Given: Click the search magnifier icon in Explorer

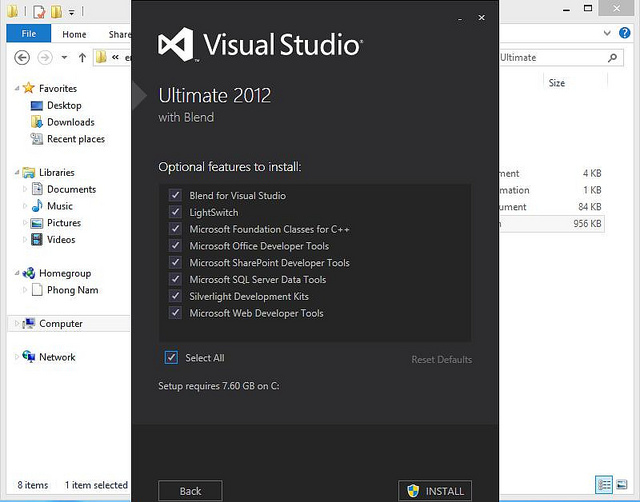Looking at the screenshot, I should click(x=612, y=58).
